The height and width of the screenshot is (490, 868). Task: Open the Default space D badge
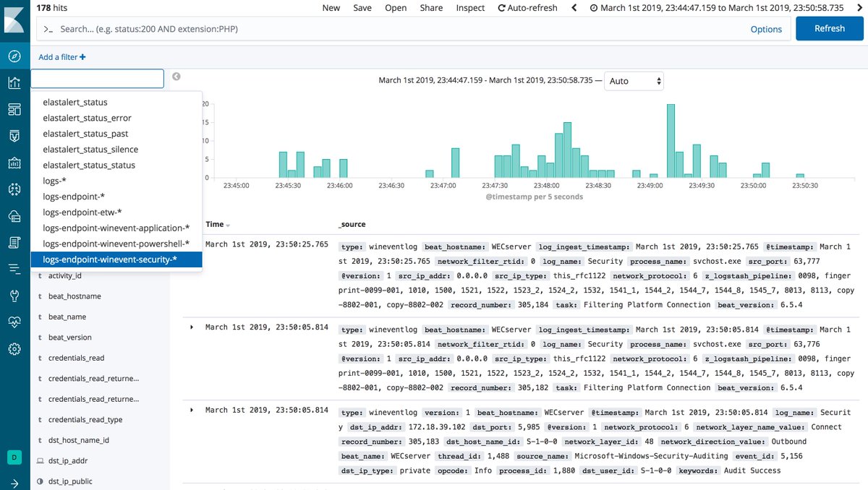(14, 457)
